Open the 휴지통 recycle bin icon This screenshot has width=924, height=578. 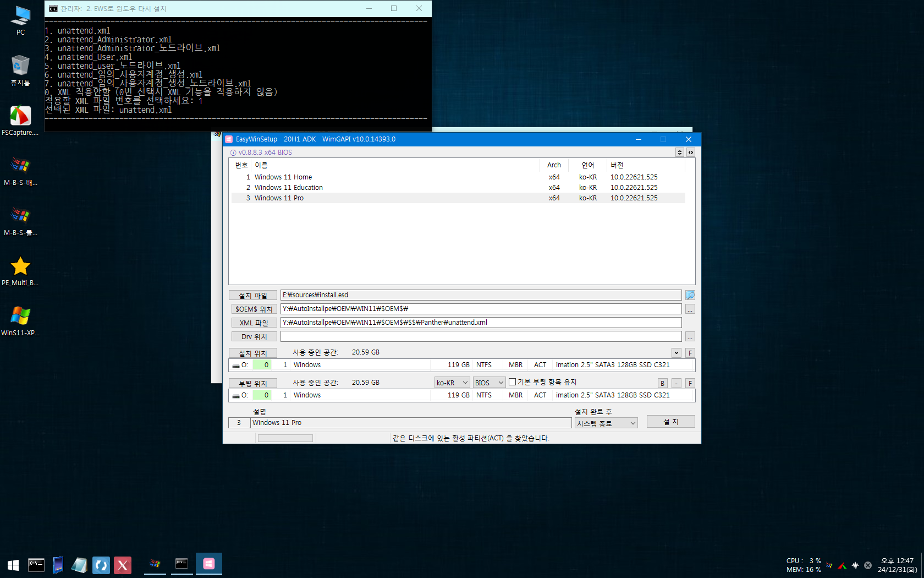pyautogui.click(x=20, y=70)
